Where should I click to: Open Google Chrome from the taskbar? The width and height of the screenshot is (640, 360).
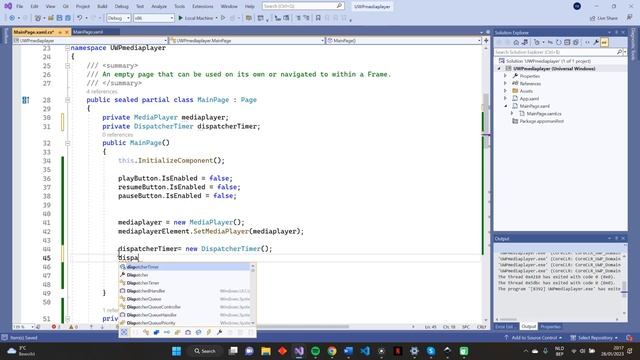(332, 351)
